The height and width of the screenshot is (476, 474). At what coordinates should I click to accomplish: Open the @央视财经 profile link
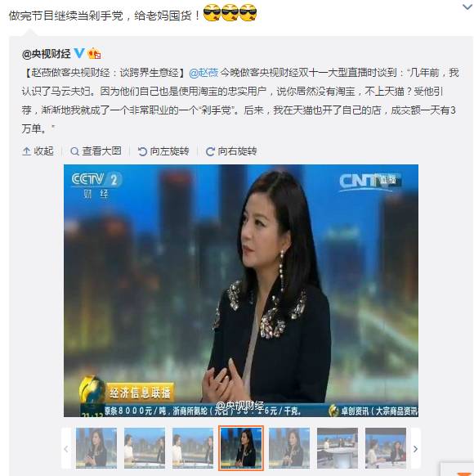click(46, 54)
